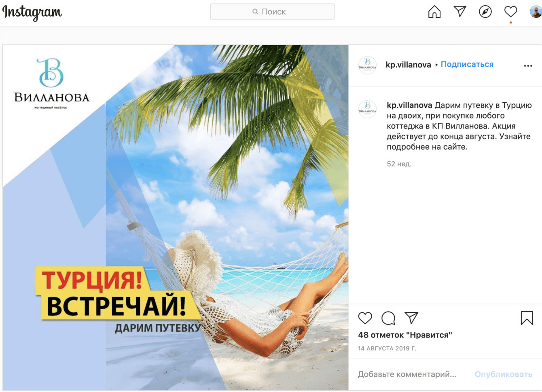Open direct messages paper plane in header
The height and width of the screenshot is (392, 542).
click(x=460, y=11)
